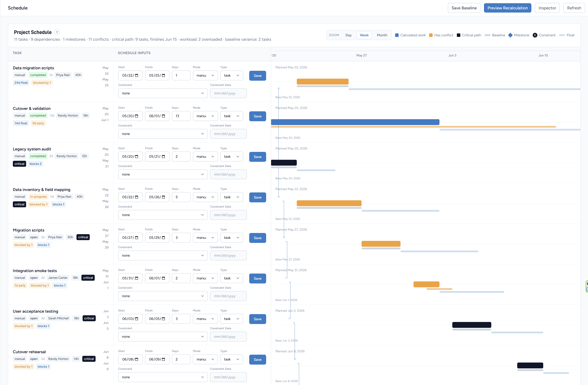588x385 pixels.
Task: Open Mode dropdown for Migration scripts
Action: (x=205, y=238)
